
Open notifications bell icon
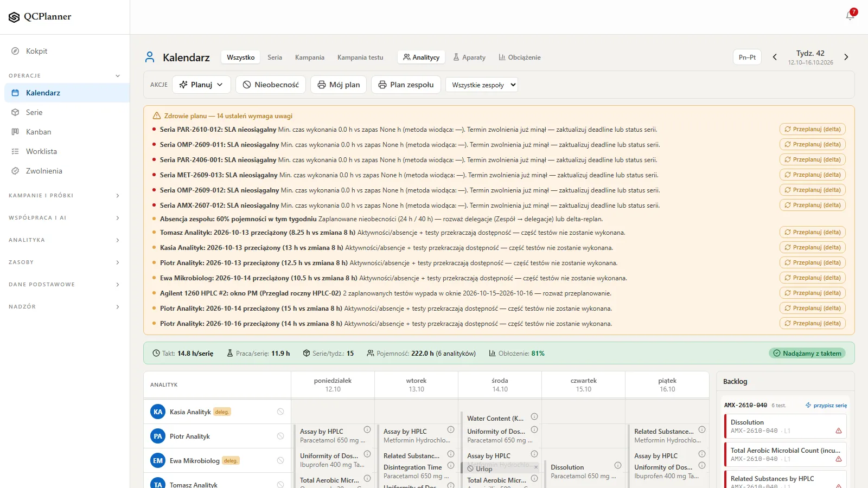point(850,16)
